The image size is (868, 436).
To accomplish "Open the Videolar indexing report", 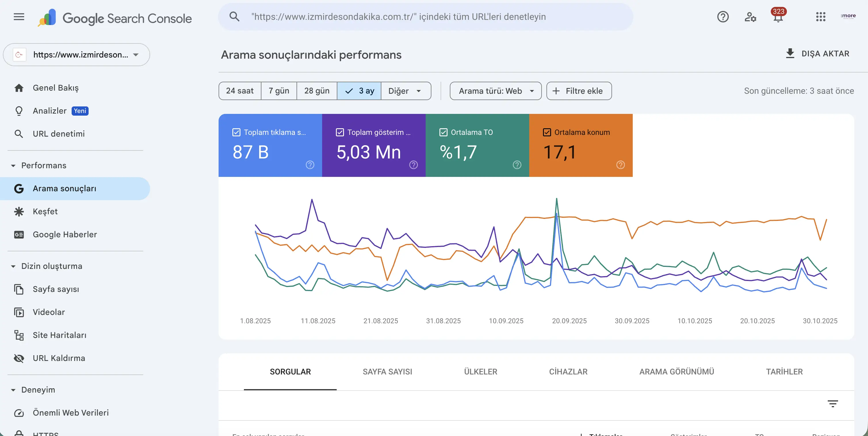I will tap(49, 312).
